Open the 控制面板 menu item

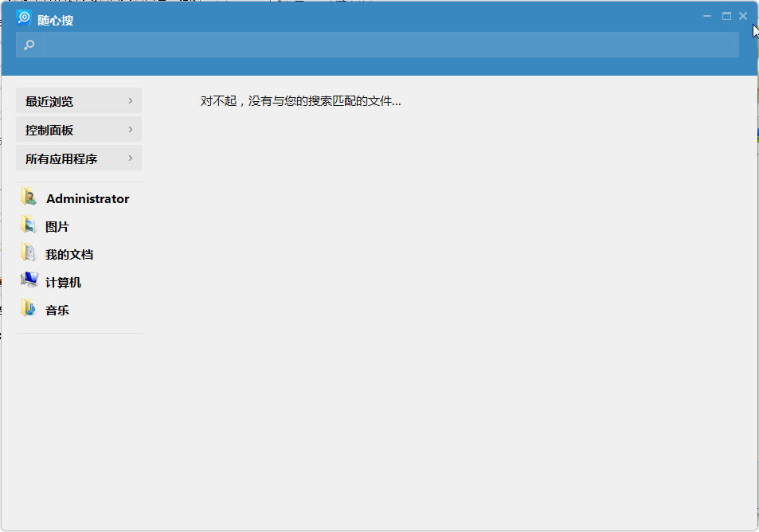tap(79, 129)
